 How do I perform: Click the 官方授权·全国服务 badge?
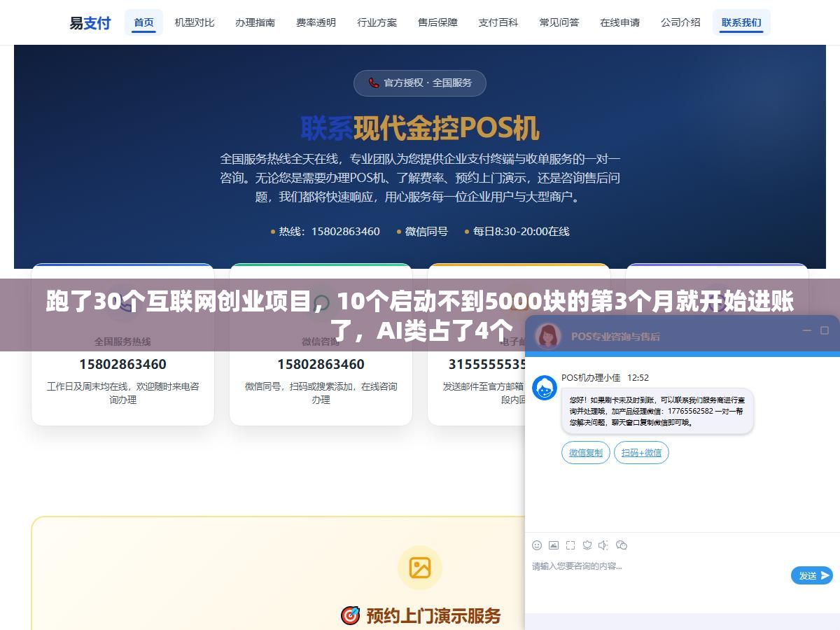click(x=420, y=83)
